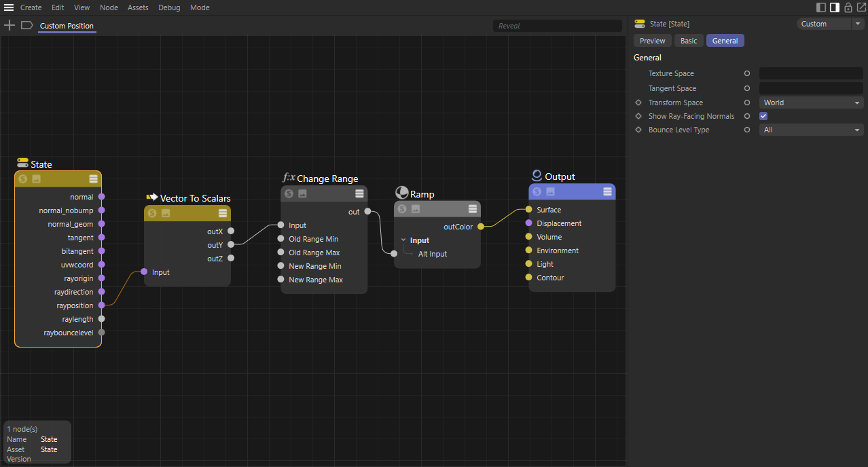Click the solo icon on the State node
This screenshot has width=868, height=467.
23,179
